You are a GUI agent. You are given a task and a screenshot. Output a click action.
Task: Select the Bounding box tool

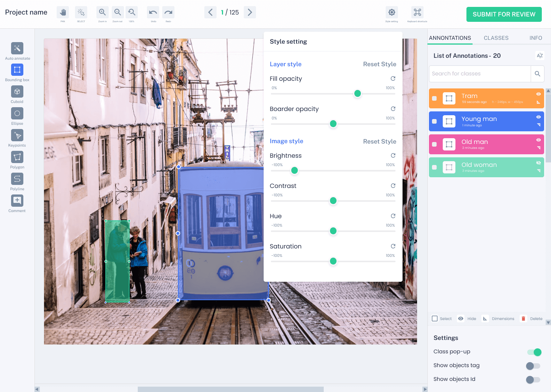17,70
